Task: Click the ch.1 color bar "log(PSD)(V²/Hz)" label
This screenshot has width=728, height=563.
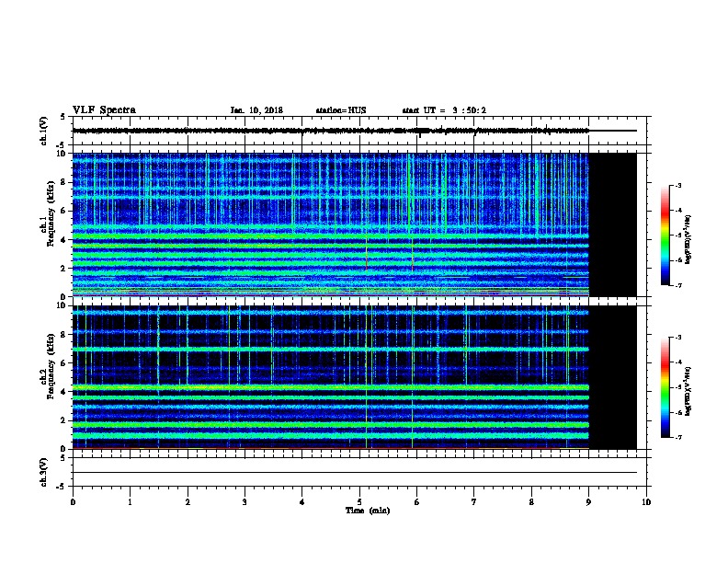Action: 688,239
